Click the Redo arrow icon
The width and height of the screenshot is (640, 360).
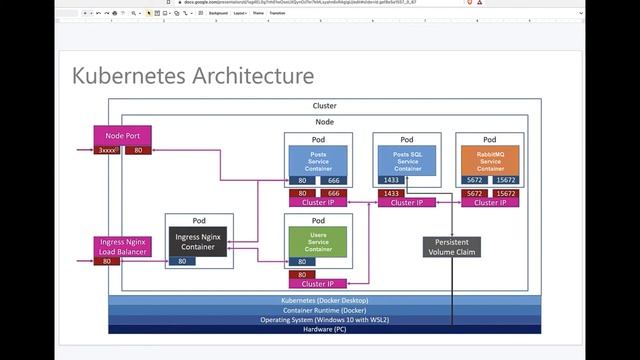107,13
